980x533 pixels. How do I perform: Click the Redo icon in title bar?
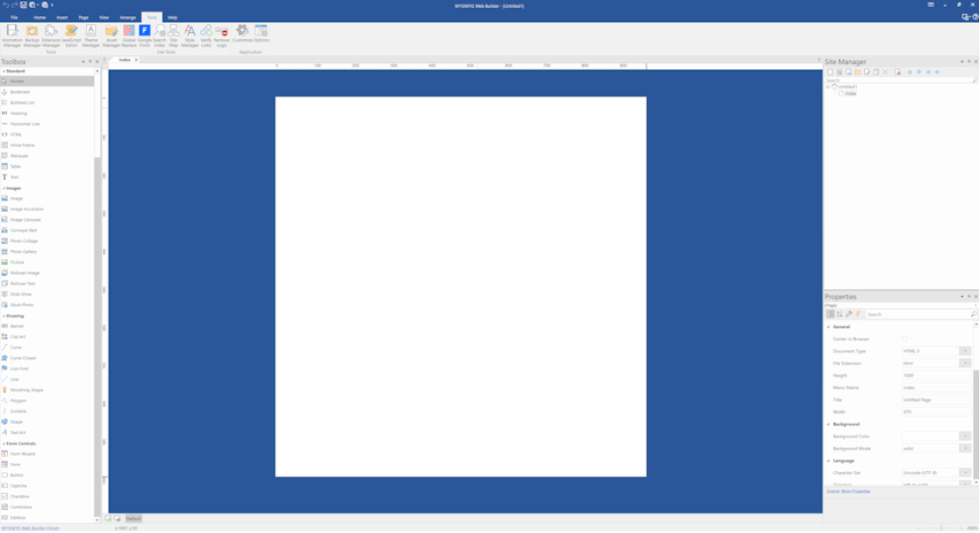[14, 5]
